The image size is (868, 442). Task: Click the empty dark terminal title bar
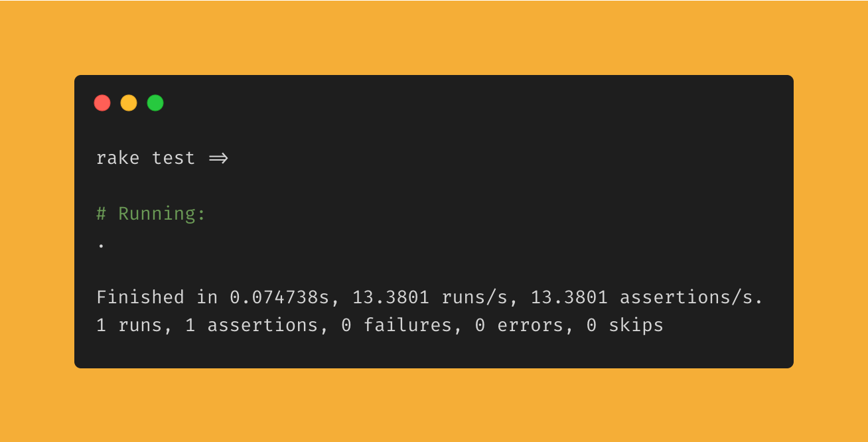(x=478, y=103)
